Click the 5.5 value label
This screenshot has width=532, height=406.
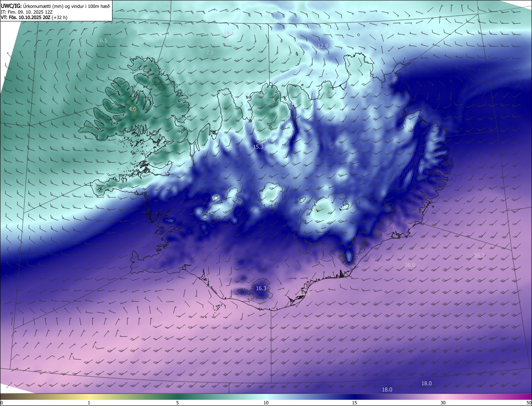point(101,189)
